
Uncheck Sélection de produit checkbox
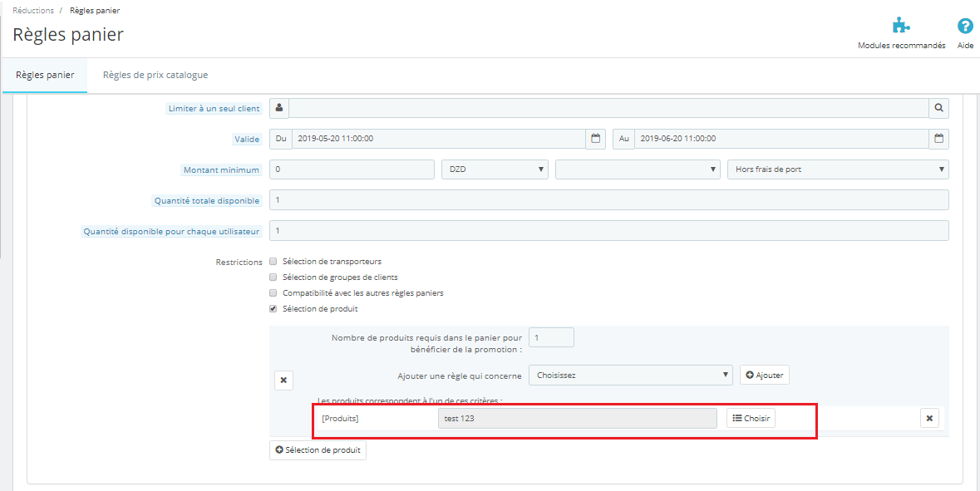coord(273,308)
